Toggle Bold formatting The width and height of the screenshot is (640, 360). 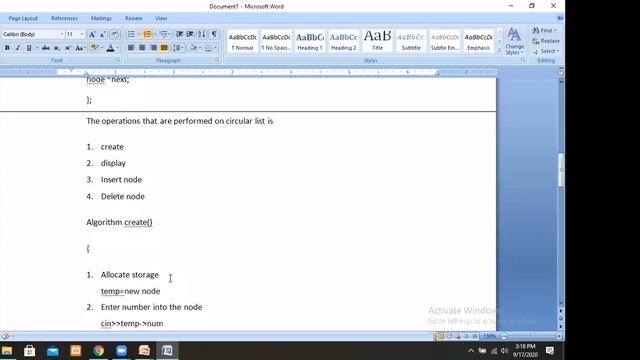pos(7,48)
